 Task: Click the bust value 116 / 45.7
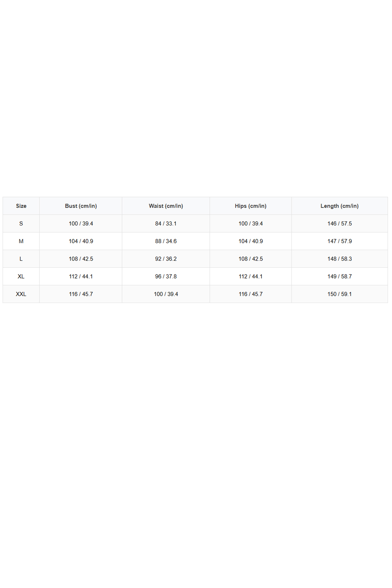(x=81, y=294)
